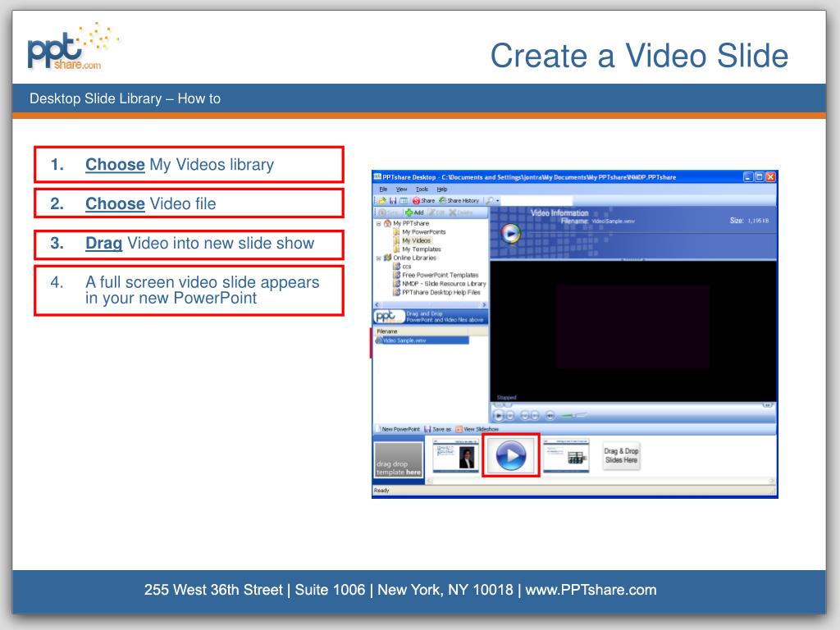Click the Choose link in step 1

(115, 164)
